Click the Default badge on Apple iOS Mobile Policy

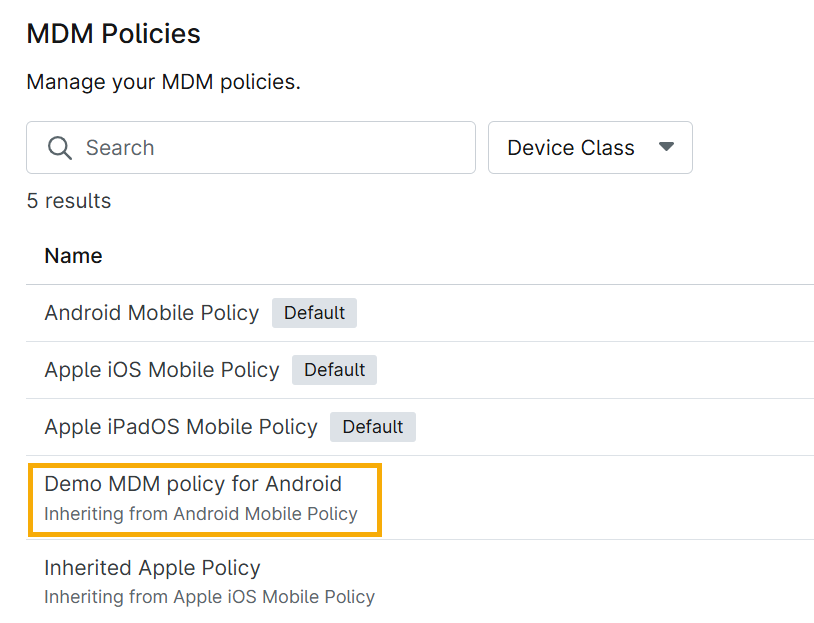tap(334, 370)
